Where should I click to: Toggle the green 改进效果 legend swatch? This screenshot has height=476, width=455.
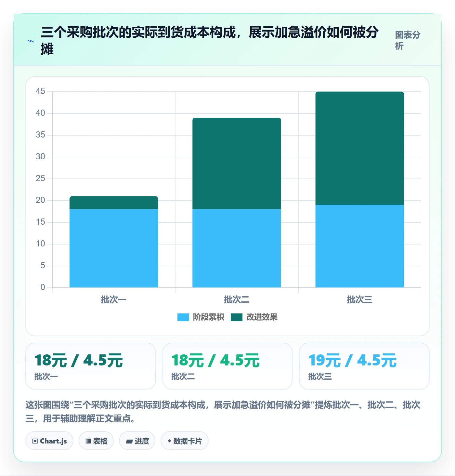click(237, 317)
